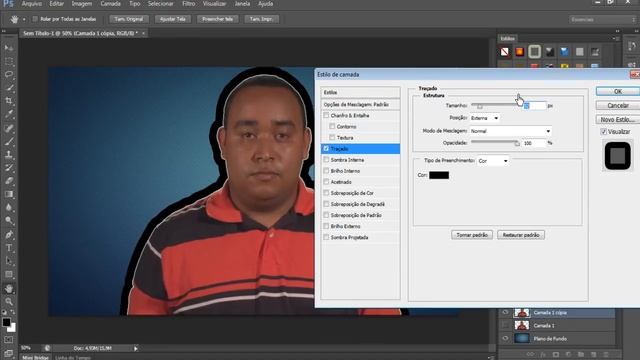The image size is (640, 360).
Task: Click the Opacidade percent input field
Action: point(535,143)
